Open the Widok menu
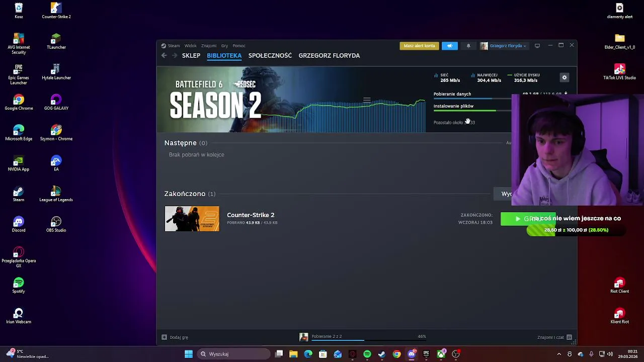Viewport: 644px width, 362px height. pyautogui.click(x=190, y=46)
